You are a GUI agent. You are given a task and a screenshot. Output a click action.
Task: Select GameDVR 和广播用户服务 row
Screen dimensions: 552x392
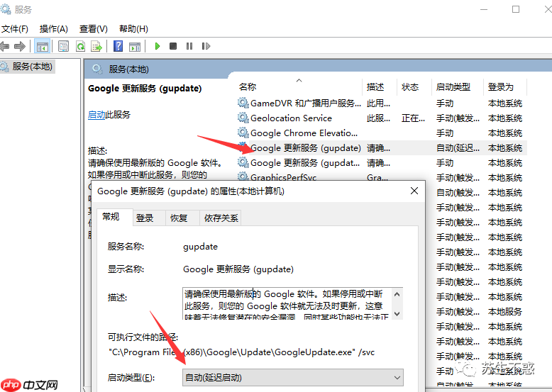click(x=382, y=103)
